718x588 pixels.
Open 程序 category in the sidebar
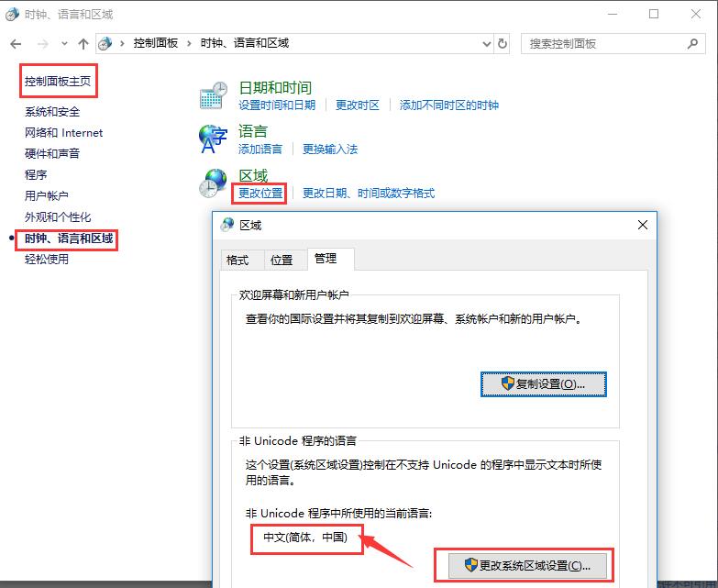[x=36, y=174]
